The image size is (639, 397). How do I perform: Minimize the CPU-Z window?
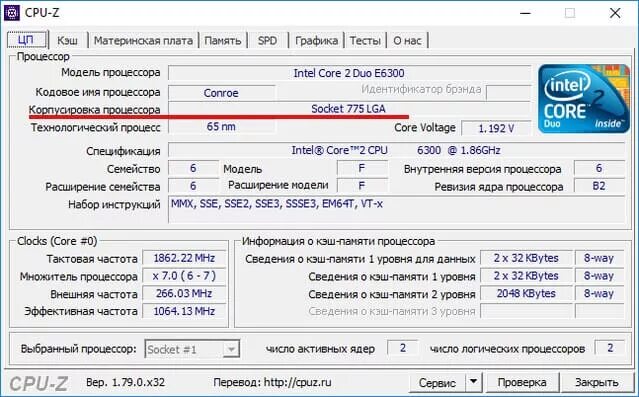526,13
